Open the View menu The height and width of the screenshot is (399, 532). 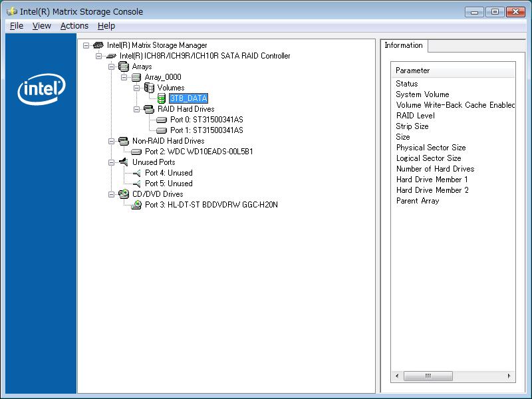tap(42, 26)
